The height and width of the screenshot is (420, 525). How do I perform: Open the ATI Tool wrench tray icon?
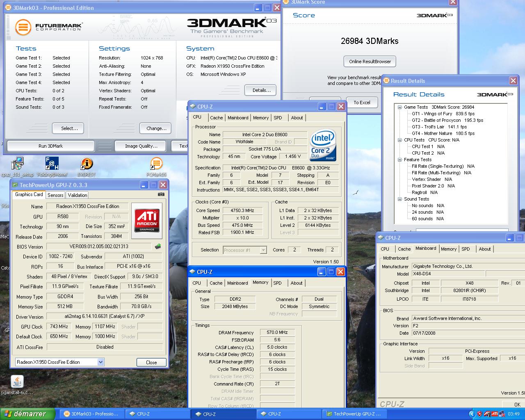[x=487, y=414]
